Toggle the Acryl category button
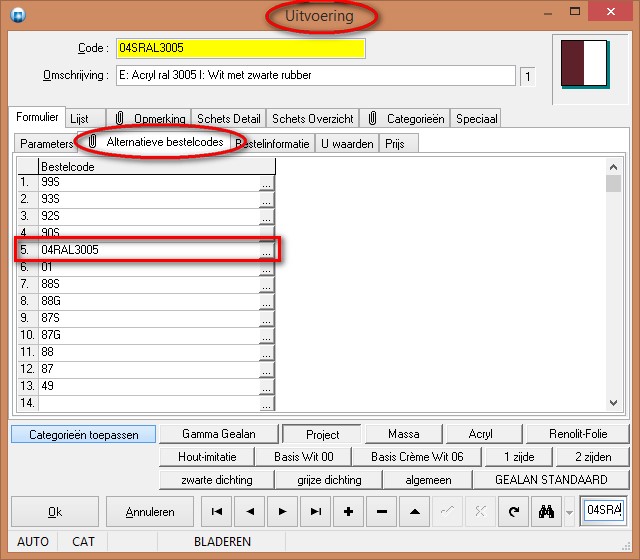 [x=484, y=434]
